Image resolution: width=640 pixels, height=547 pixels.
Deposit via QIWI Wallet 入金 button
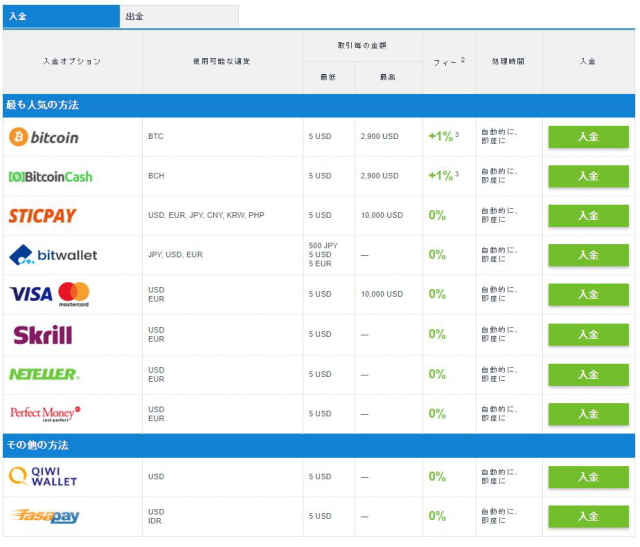tap(588, 477)
